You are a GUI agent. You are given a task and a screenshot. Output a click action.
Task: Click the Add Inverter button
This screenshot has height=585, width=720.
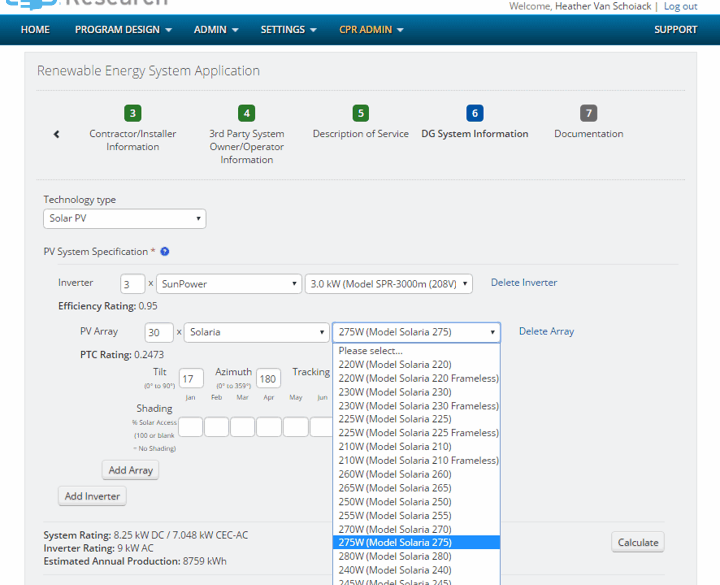point(92,496)
